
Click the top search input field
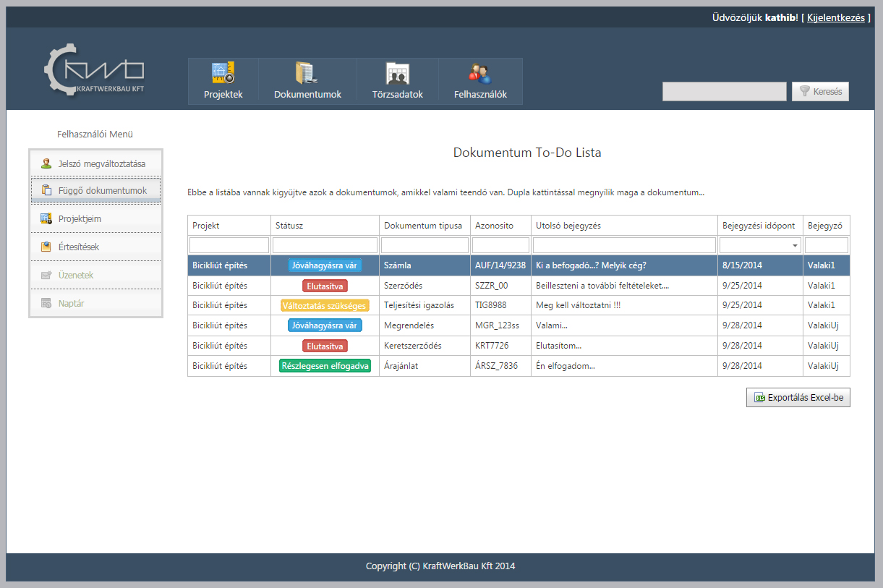point(724,92)
